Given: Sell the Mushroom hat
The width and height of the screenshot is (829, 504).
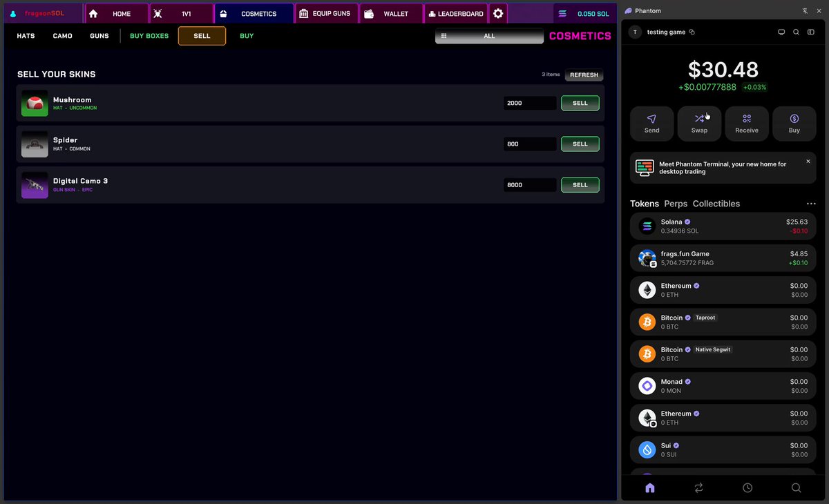Looking at the screenshot, I should click(580, 103).
